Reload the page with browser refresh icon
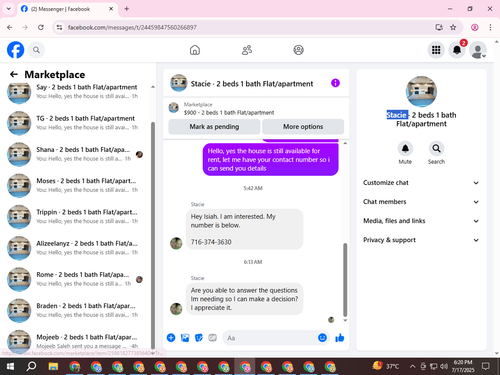Screen dimensions: 500x375 click(x=41, y=27)
